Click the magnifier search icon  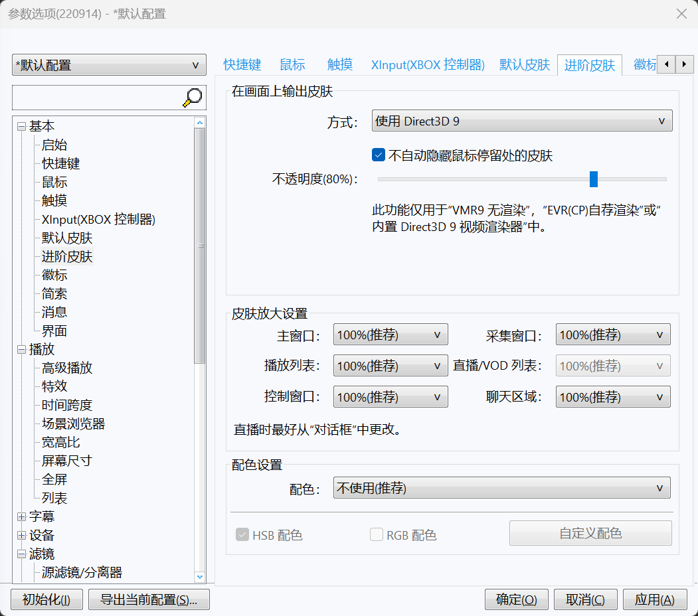click(x=192, y=98)
